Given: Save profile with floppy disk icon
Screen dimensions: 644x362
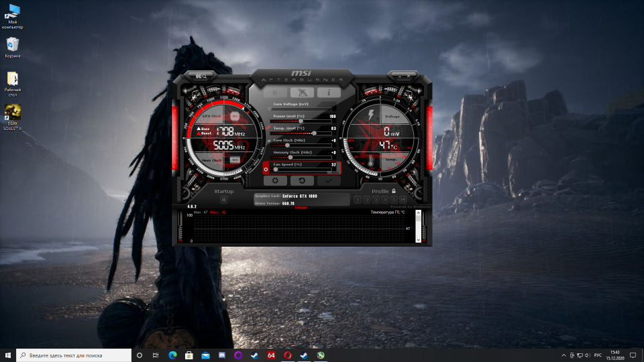Looking at the screenshot, I should click(x=403, y=200).
